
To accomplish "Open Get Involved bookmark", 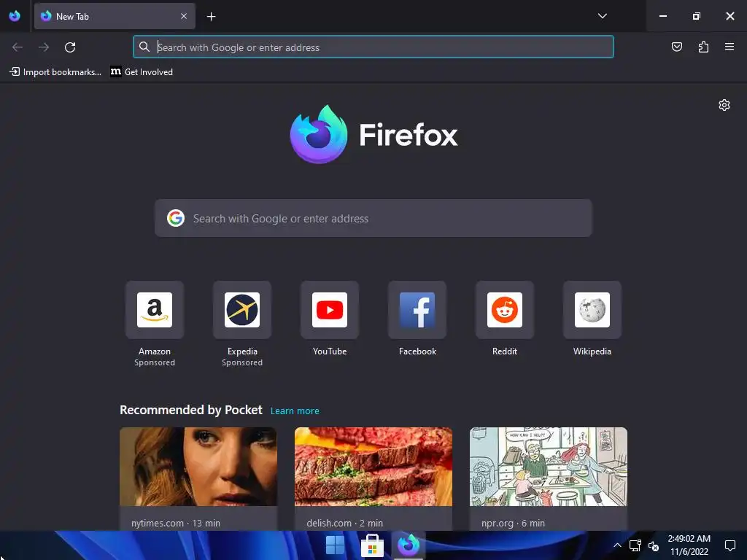I will coord(142,72).
